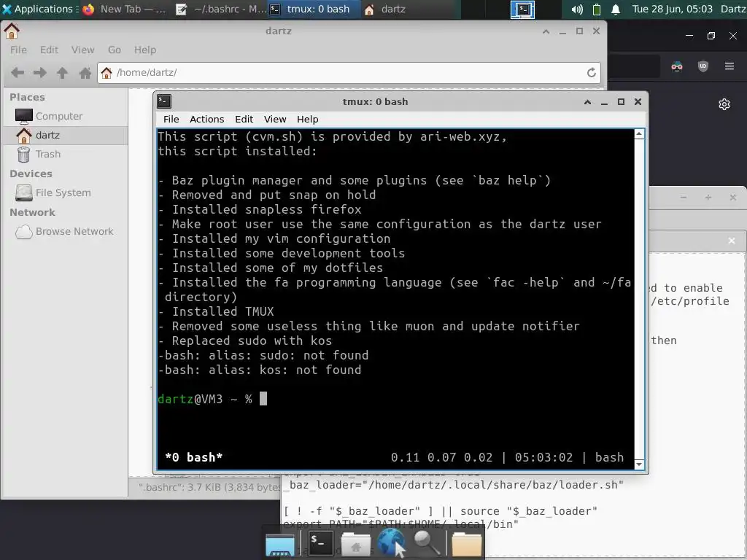Viewport: 747px width, 560px height.
Task: Launch terminal emulator from bottom dock
Action: tap(321, 544)
